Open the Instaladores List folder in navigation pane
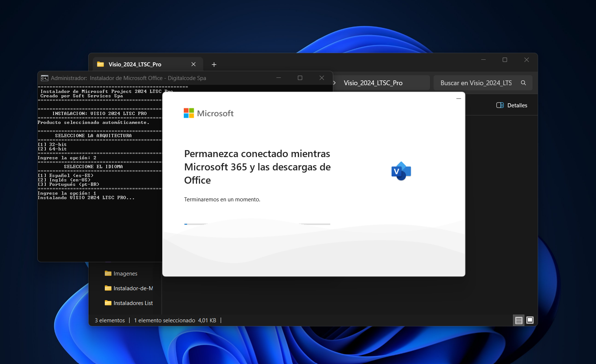Image resolution: width=596 pixels, height=364 pixels. (x=129, y=303)
